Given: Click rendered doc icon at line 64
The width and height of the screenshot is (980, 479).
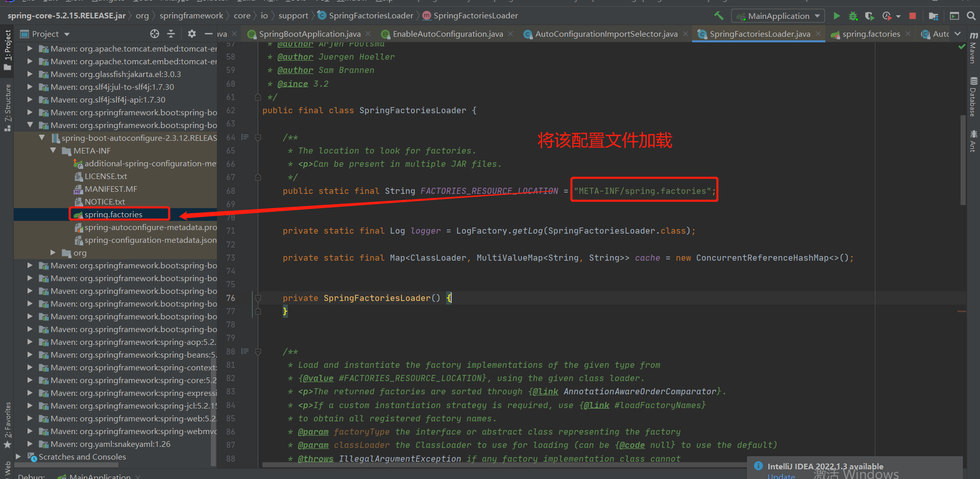Looking at the screenshot, I should click(245, 137).
